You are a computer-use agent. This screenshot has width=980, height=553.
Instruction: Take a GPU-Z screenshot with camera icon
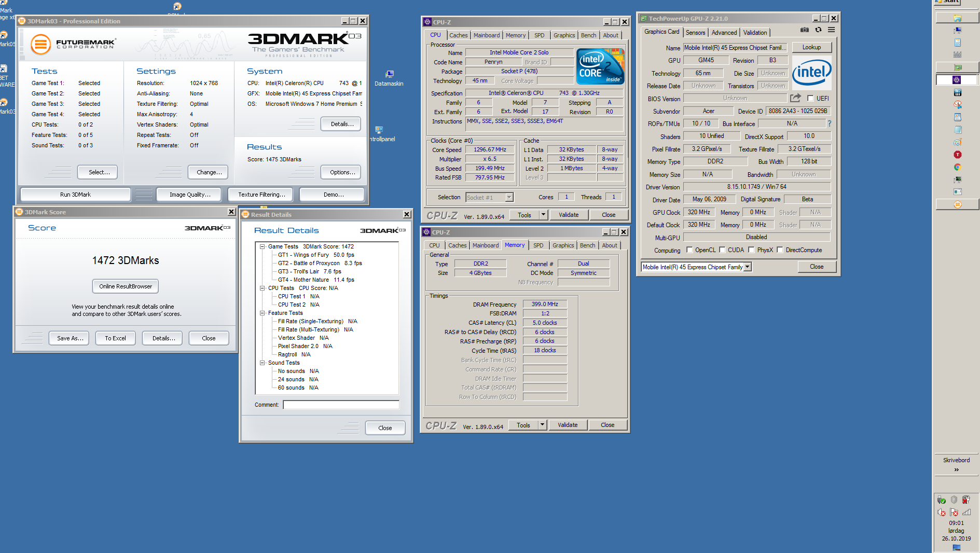(804, 30)
